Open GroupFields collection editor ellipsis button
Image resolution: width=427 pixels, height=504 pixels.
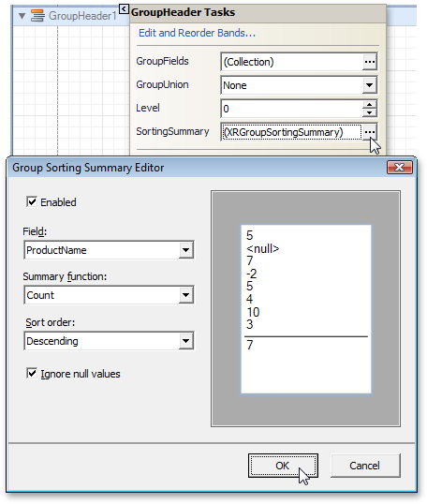coord(370,62)
